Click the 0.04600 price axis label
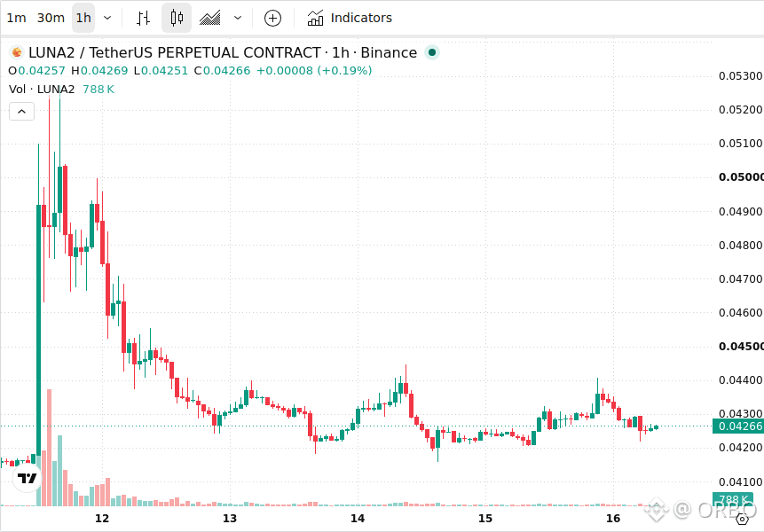 coord(741,312)
